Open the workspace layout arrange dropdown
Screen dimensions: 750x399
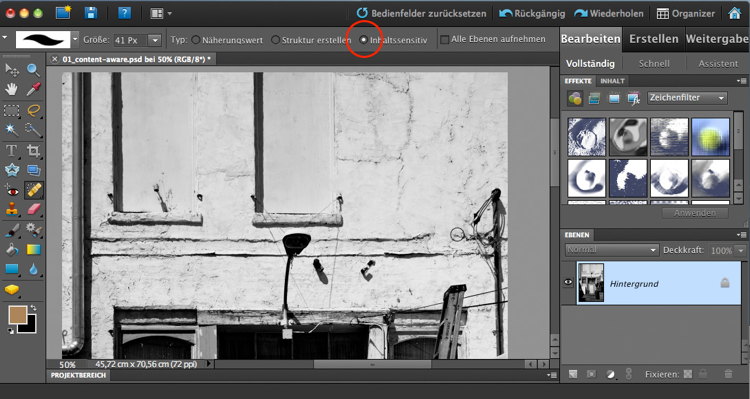[161, 13]
